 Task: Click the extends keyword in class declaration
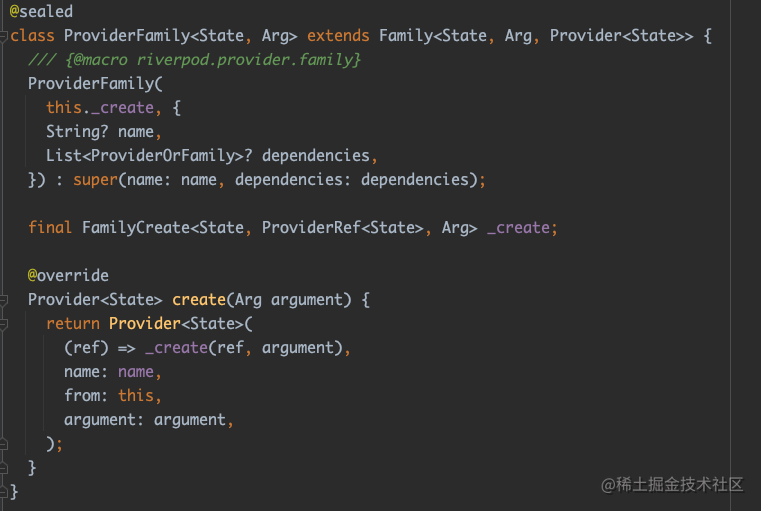338,35
